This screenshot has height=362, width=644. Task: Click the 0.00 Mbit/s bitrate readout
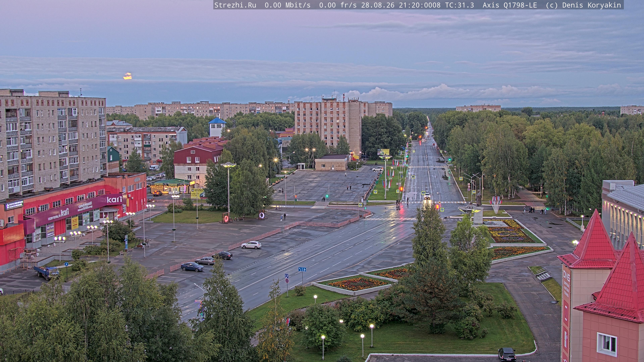pyautogui.click(x=287, y=5)
